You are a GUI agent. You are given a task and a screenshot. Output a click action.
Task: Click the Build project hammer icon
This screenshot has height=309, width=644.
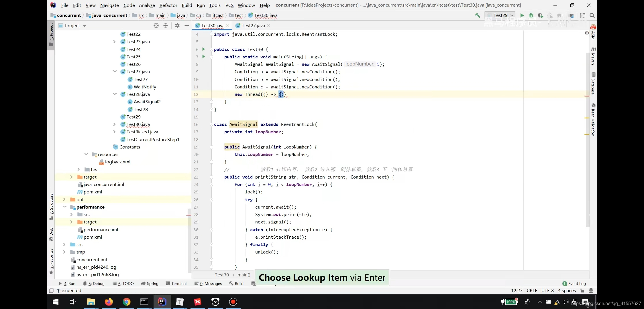(478, 15)
